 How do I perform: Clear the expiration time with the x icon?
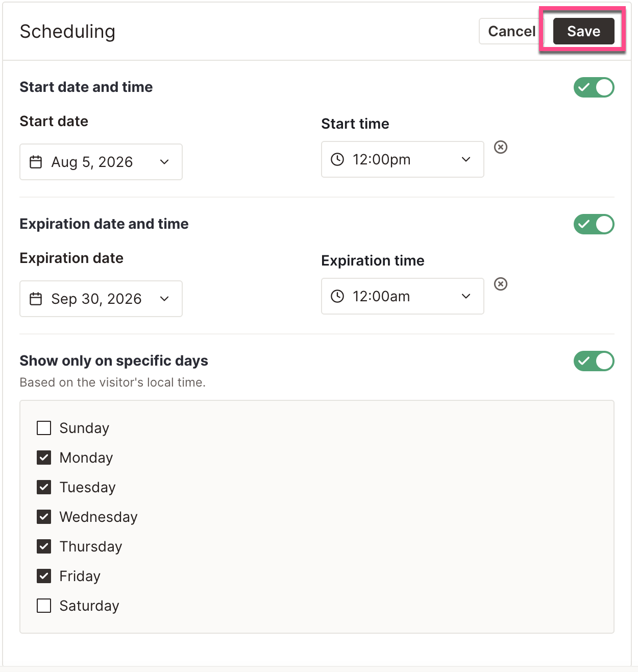(x=501, y=284)
